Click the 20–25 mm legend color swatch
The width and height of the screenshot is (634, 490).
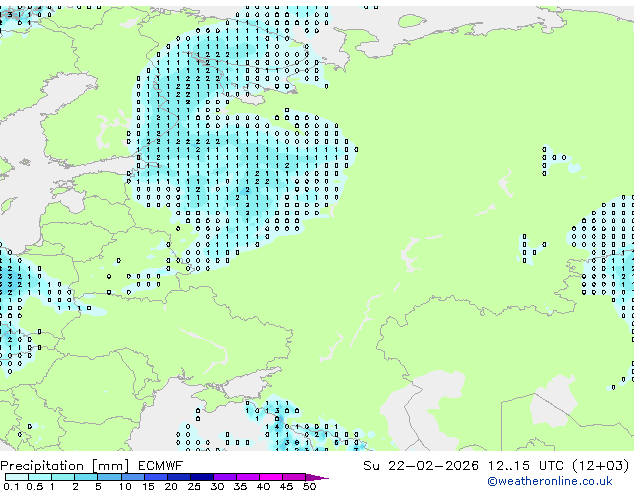(x=178, y=477)
